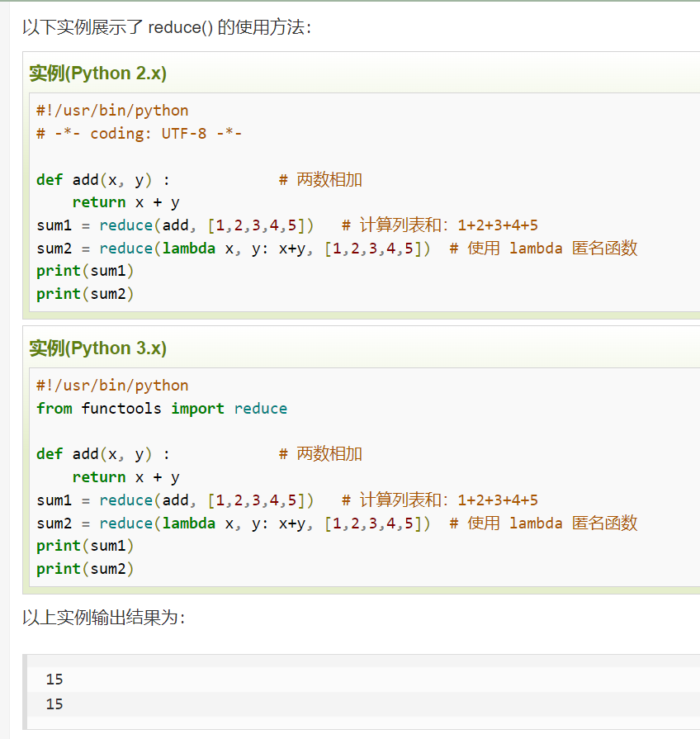This screenshot has width=700, height=739.
Task: Click the shebang line in Python 2.x example
Action: point(112,111)
